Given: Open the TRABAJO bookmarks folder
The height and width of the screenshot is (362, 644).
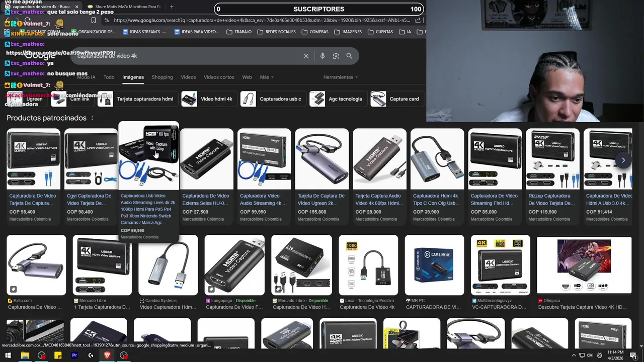Looking at the screenshot, I should pyautogui.click(x=239, y=32).
